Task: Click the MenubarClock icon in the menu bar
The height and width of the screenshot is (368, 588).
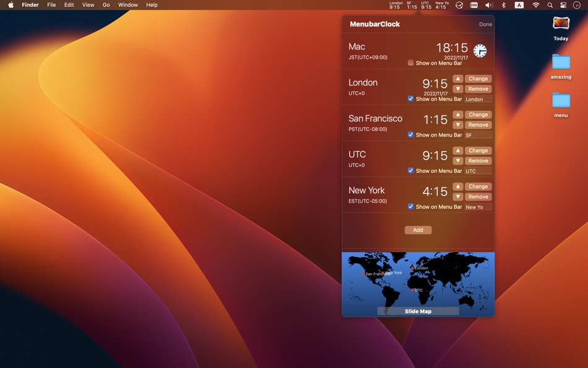Action: tap(577, 5)
